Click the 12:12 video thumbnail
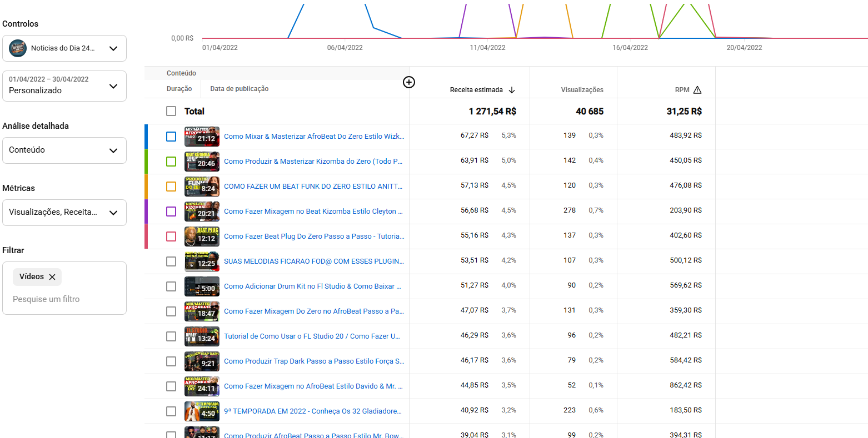The image size is (868, 438). point(202,236)
